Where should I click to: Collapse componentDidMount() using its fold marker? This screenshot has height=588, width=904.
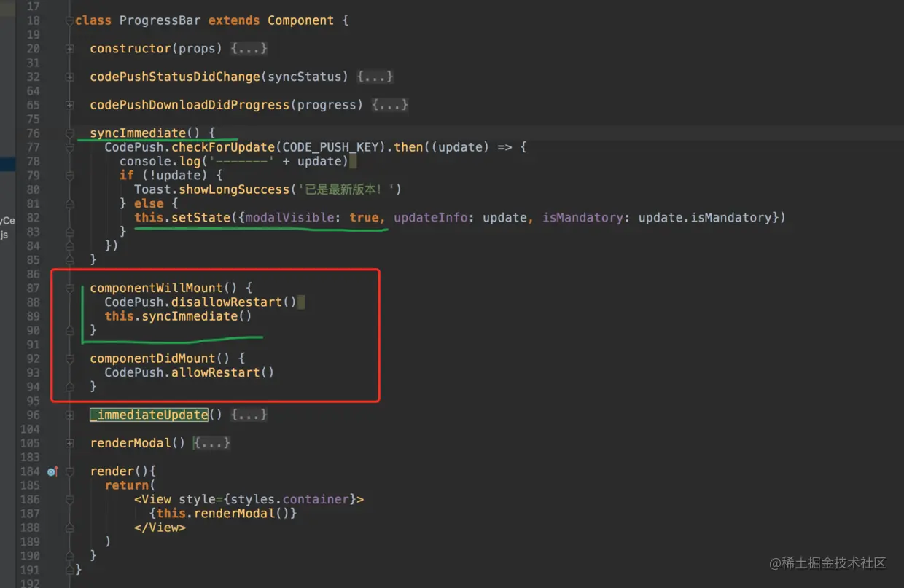(x=69, y=359)
